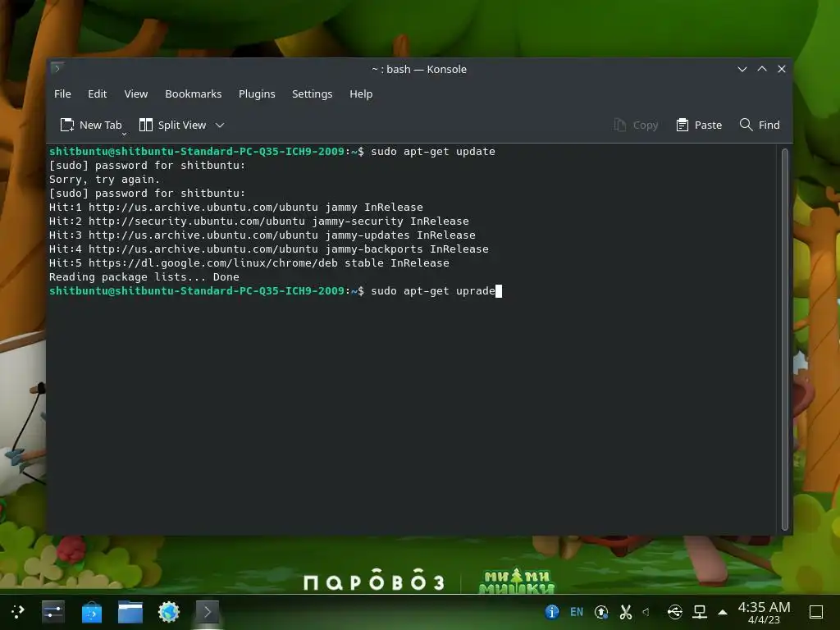Click the Copy toolbar button
This screenshot has width=840, height=630.
point(636,125)
